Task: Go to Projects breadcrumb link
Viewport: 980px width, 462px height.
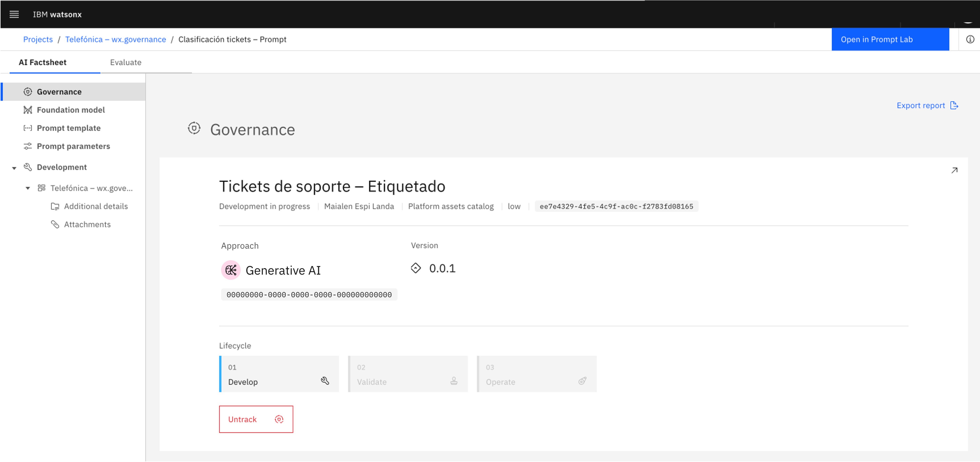Action: click(38, 40)
